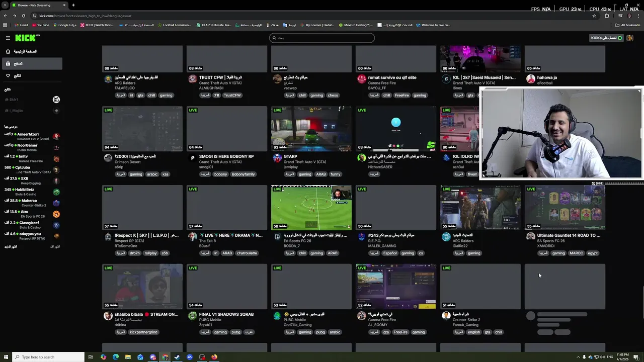
Task: Open the user avatar at top right
Action: click(629, 38)
